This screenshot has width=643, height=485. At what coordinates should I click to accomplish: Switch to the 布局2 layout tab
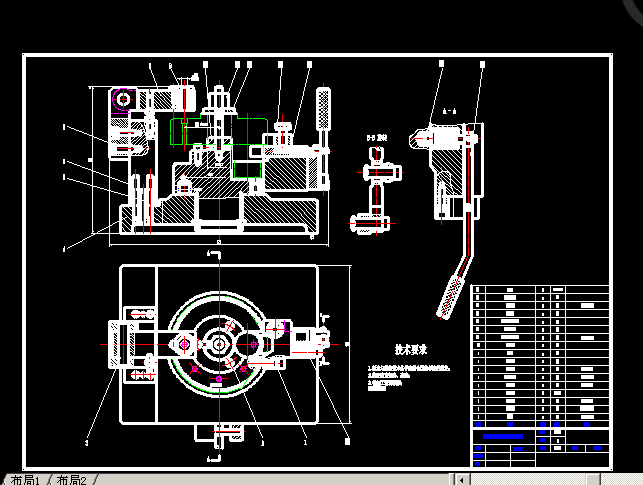point(71,480)
